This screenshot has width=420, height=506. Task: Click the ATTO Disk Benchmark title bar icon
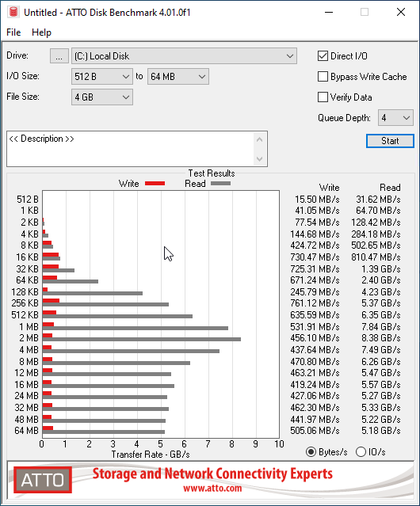[13, 12]
